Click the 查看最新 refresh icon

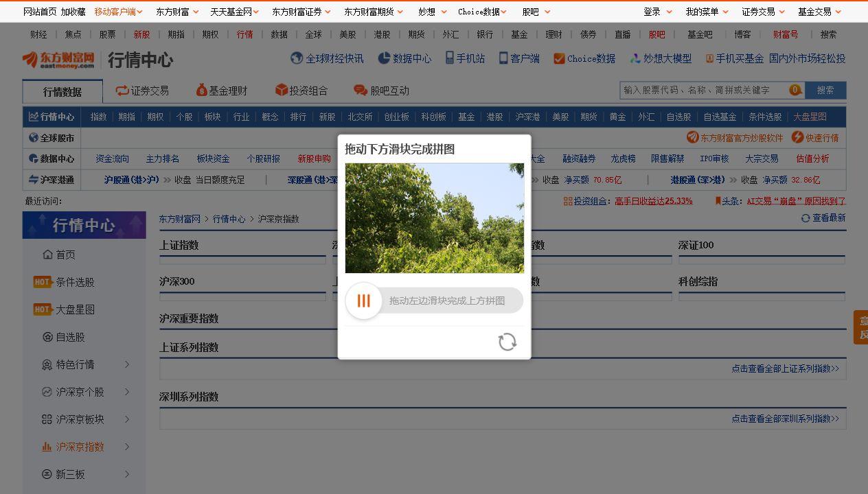tap(806, 218)
